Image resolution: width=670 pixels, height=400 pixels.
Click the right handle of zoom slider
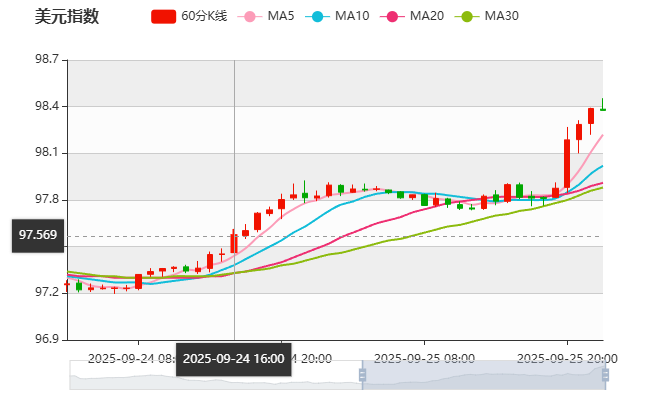coord(604,375)
